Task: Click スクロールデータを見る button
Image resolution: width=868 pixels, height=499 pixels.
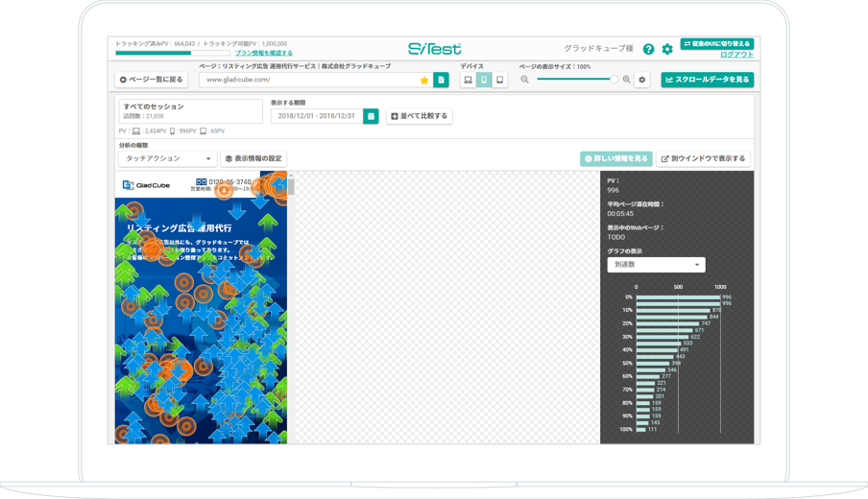Action: (x=708, y=80)
